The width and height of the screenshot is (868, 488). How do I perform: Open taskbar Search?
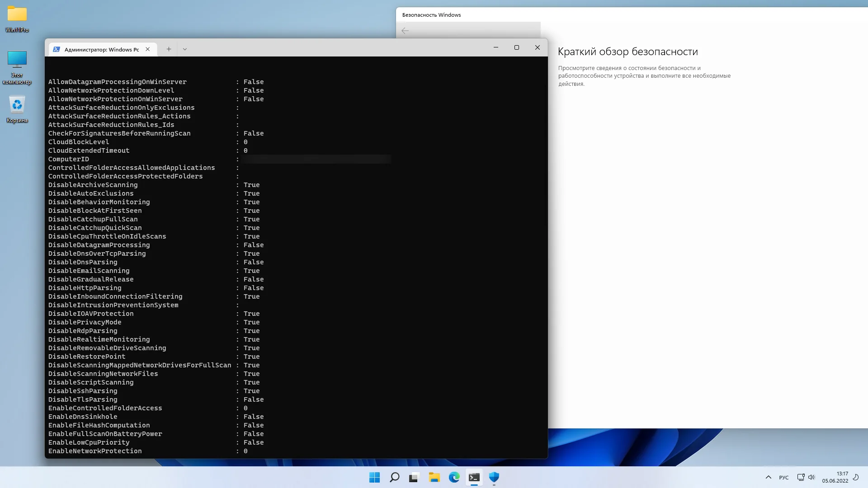pyautogui.click(x=394, y=477)
